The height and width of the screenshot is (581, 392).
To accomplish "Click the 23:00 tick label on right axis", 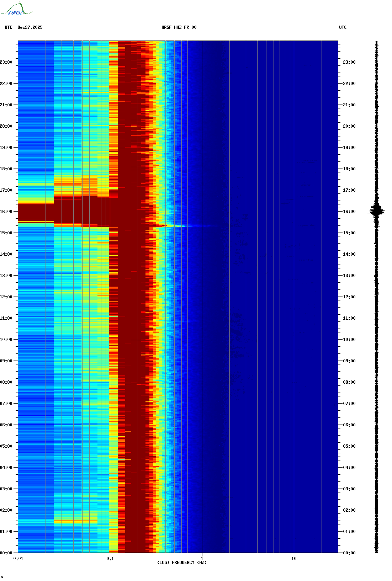I will click(x=349, y=62).
